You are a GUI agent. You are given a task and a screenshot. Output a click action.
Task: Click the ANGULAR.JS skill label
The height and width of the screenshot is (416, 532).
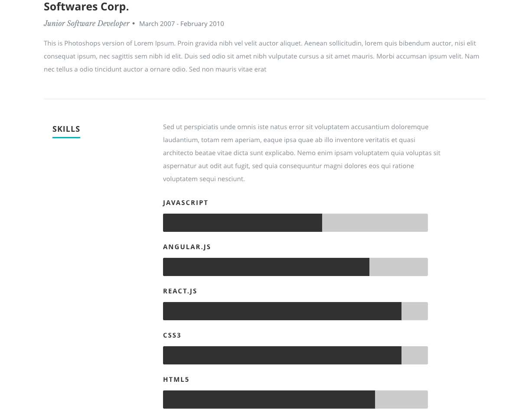click(187, 247)
